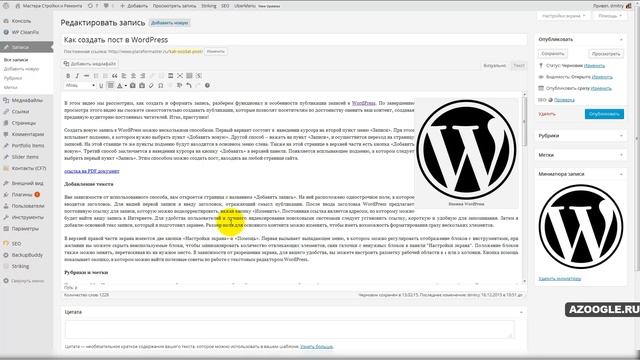The height and width of the screenshot is (360, 640).
Task: Click post title input field
Action: 294,40
